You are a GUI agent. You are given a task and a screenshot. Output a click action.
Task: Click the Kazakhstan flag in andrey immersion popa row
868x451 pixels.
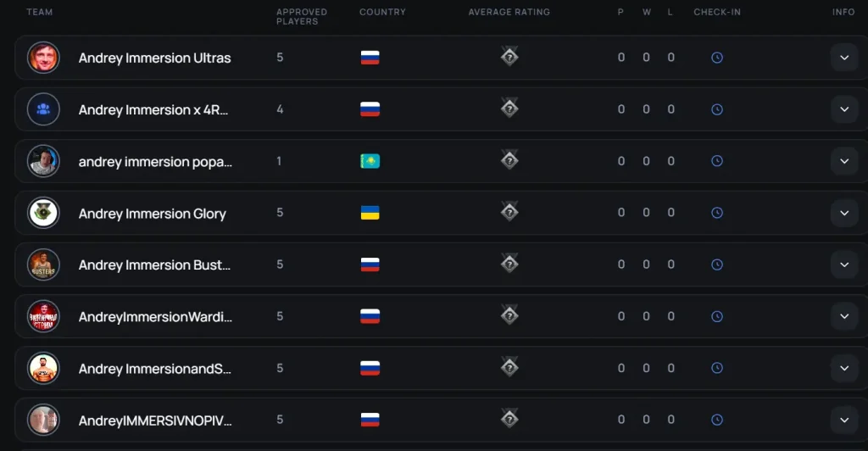[x=370, y=161]
